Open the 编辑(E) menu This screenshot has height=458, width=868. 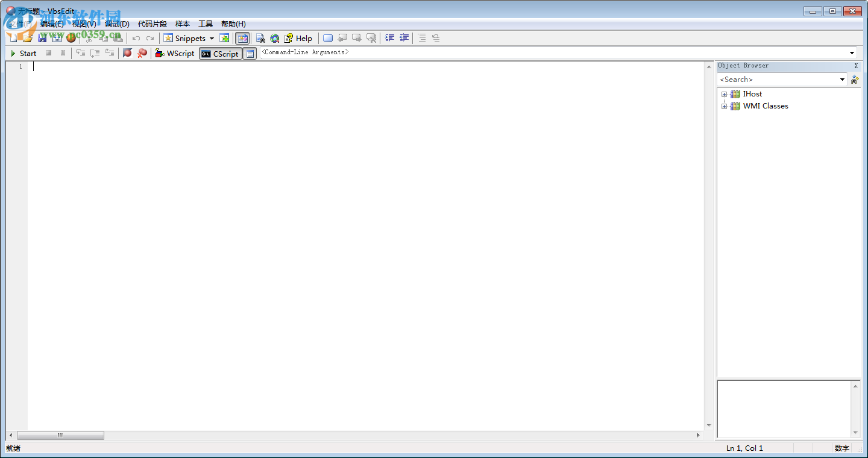point(52,24)
